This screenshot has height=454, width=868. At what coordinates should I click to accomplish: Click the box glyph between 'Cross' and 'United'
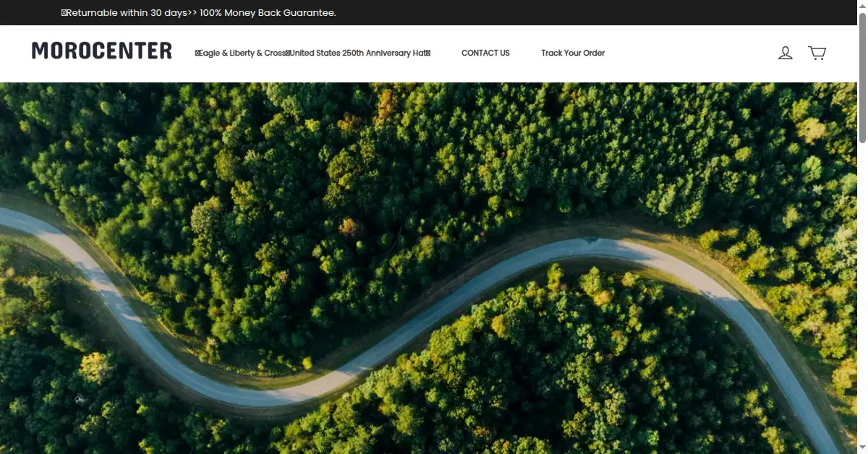coord(288,53)
